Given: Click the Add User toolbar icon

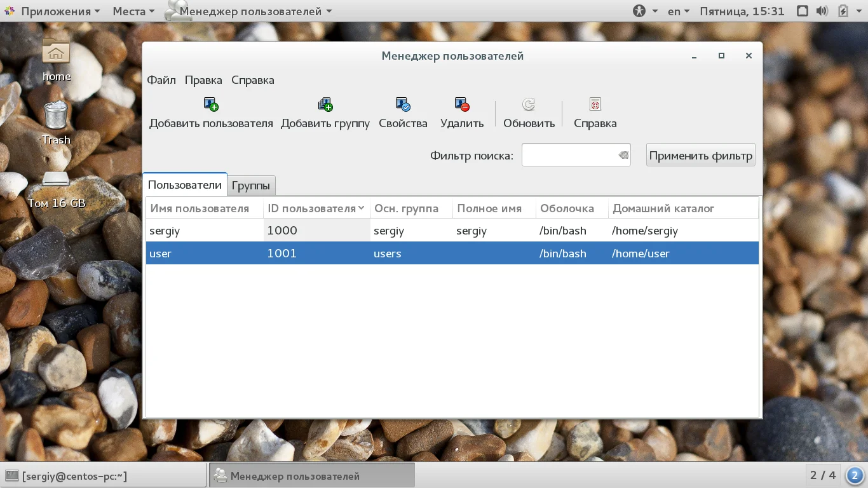Looking at the screenshot, I should click(x=211, y=104).
